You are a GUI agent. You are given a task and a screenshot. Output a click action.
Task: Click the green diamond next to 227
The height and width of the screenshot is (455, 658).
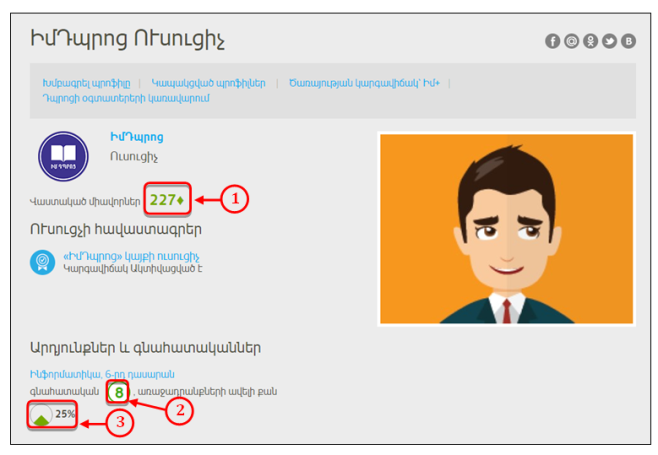180,201
